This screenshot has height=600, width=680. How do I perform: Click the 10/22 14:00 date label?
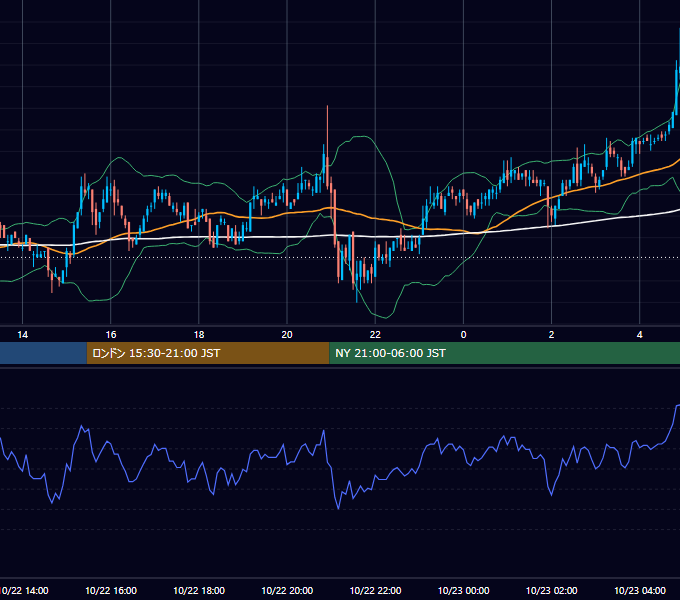(x=24, y=590)
